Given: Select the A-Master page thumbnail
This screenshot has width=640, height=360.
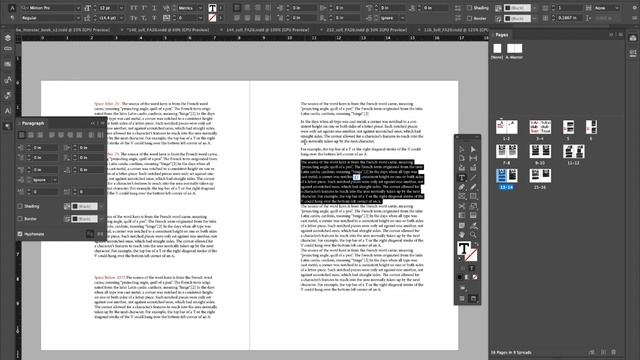Looking at the screenshot, I should (x=514, y=48).
